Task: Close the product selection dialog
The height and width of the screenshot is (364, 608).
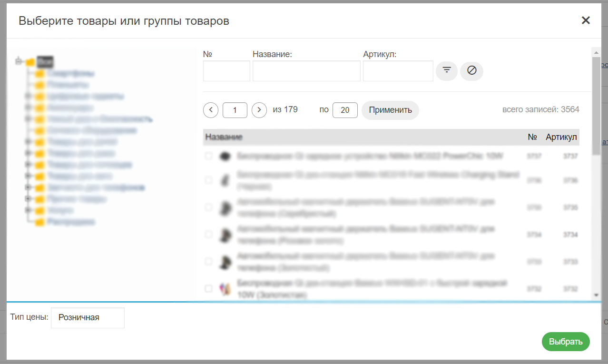Action: 586,20
